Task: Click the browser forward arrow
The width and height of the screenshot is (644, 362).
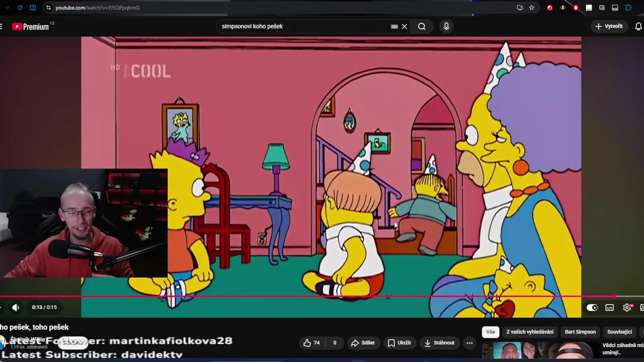Action: point(7,8)
